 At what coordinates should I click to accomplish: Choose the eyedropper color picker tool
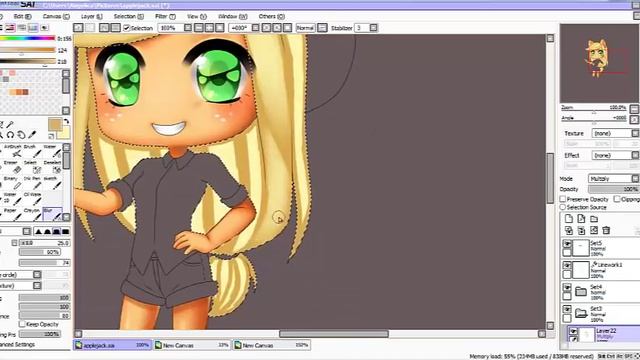tap(32, 134)
